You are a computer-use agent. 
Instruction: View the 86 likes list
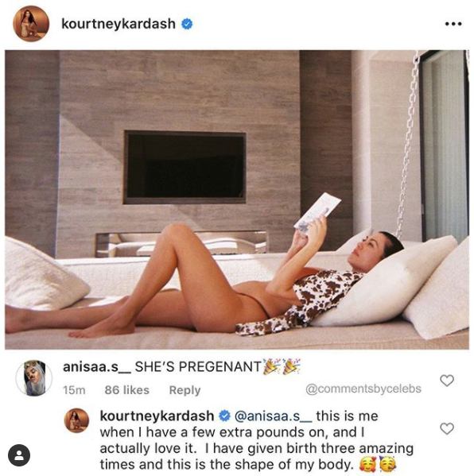pyautogui.click(x=127, y=390)
